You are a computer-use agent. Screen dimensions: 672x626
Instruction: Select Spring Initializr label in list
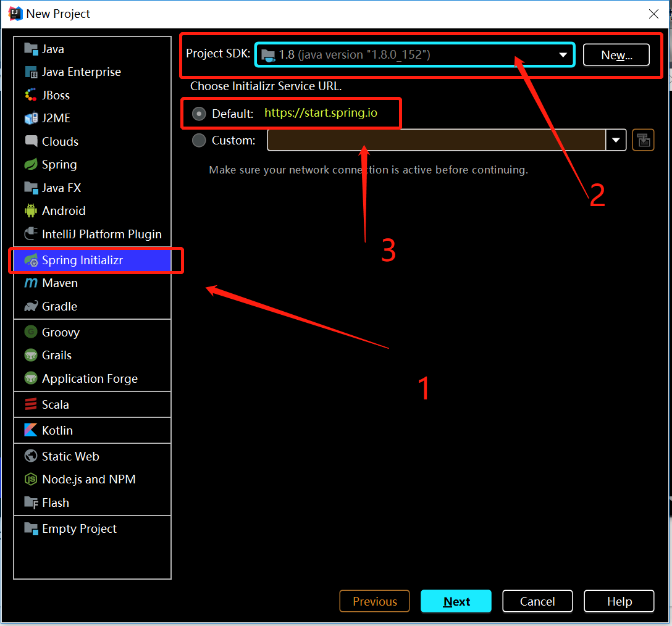click(82, 260)
